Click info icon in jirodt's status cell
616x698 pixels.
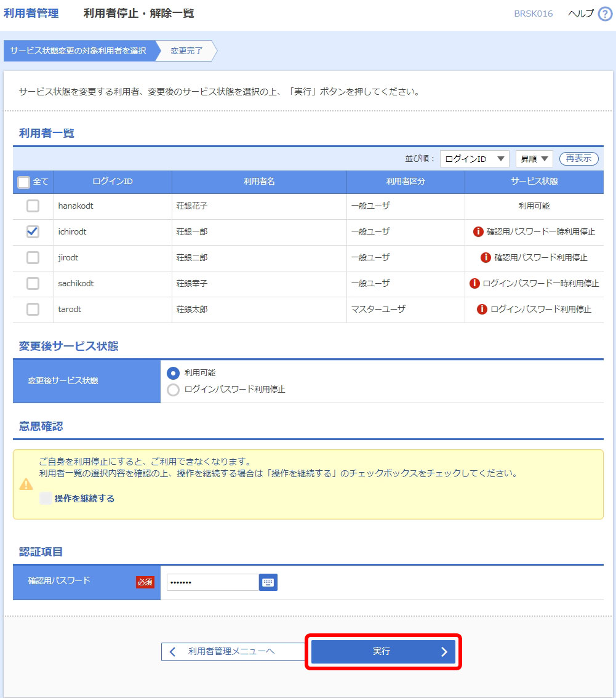pyautogui.click(x=486, y=258)
